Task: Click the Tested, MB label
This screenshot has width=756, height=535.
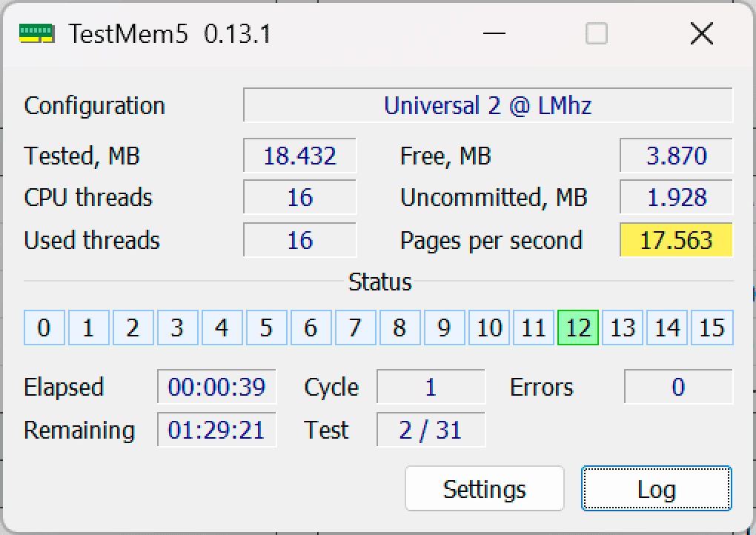Action: [82, 156]
